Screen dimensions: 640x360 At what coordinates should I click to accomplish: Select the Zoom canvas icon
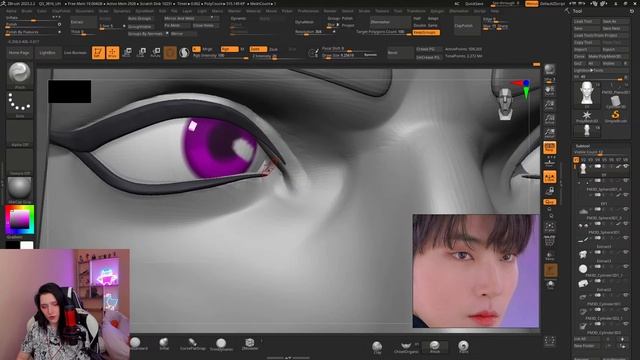(550, 105)
